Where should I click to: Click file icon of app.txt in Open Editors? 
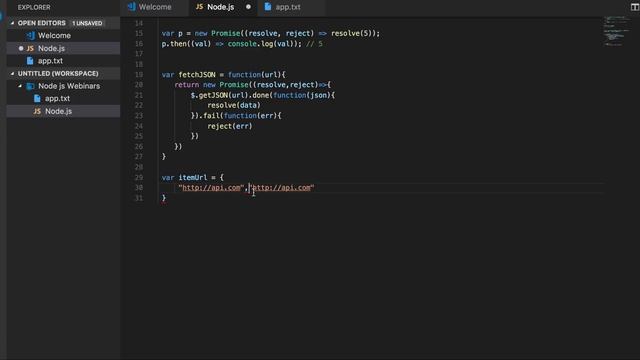click(30, 61)
